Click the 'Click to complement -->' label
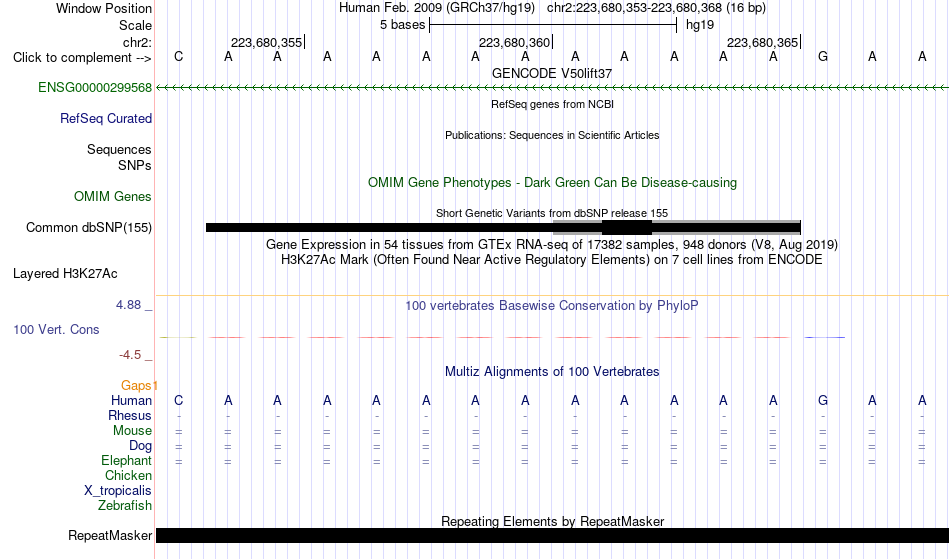The width and height of the screenshot is (950, 559). 82,58
